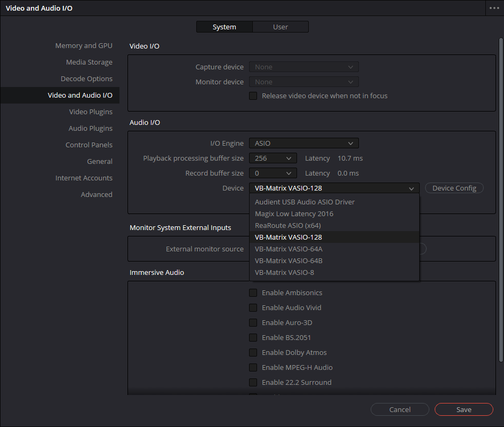The image size is (504, 427).
Task: Open Control Panels settings
Action: (x=89, y=145)
